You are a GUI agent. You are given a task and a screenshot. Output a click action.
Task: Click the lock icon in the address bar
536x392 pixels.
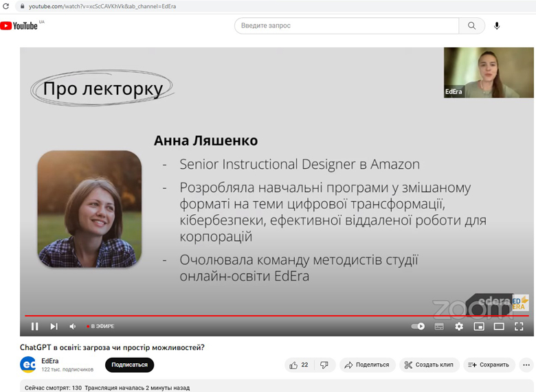tap(22, 6)
